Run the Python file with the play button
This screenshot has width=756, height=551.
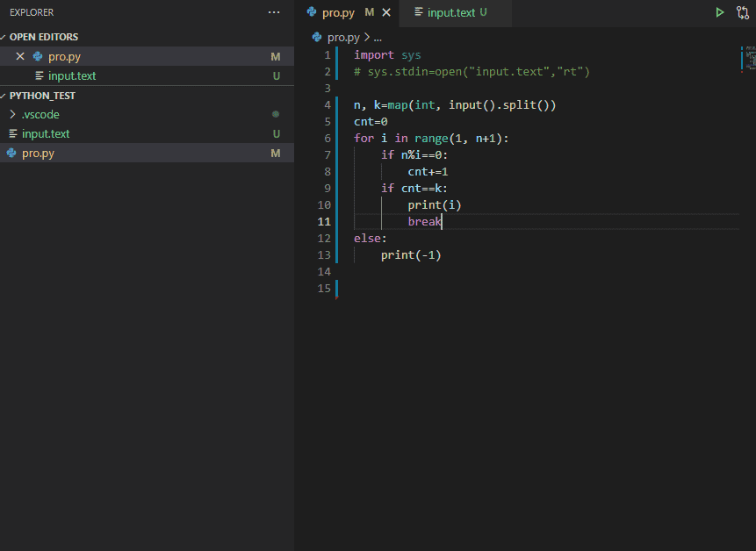(x=719, y=12)
